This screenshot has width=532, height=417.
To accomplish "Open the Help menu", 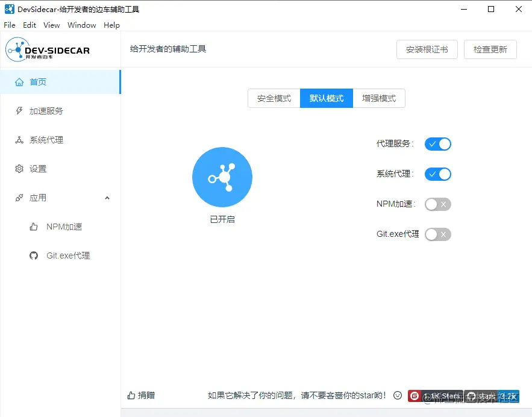I will [111, 25].
